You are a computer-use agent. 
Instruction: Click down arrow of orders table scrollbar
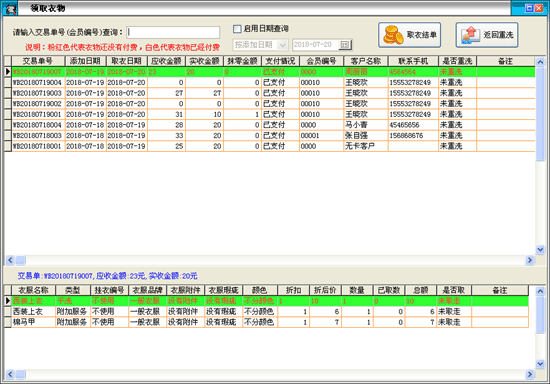pyautogui.click(x=540, y=250)
